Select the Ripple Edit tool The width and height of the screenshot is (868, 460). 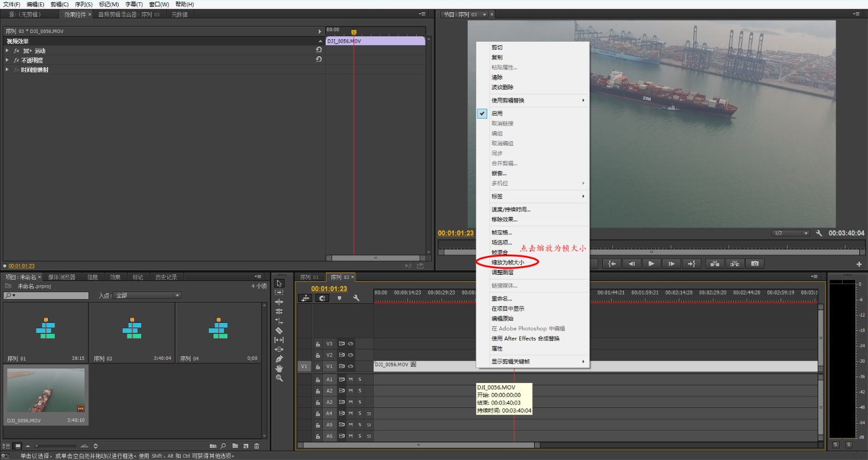(279, 302)
